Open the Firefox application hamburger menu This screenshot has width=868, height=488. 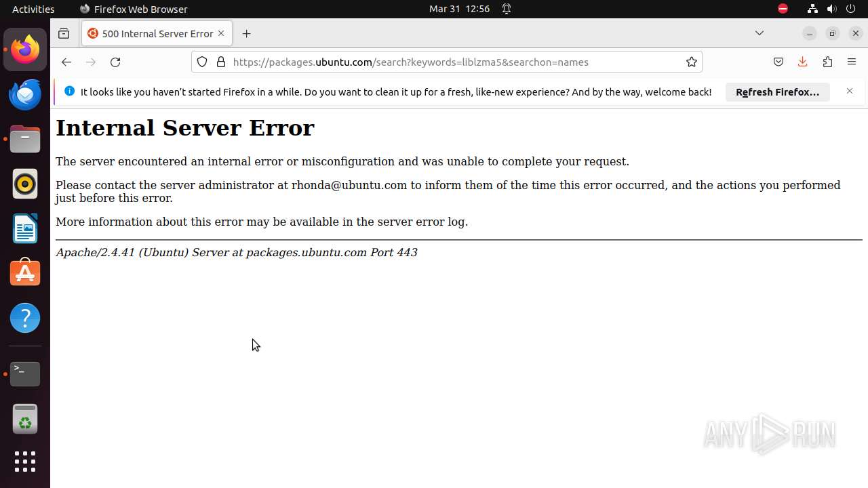[852, 62]
